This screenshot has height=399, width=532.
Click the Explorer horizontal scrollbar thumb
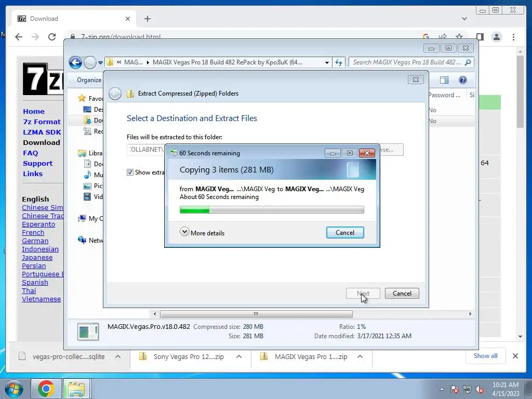pyautogui.click(x=256, y=314)
